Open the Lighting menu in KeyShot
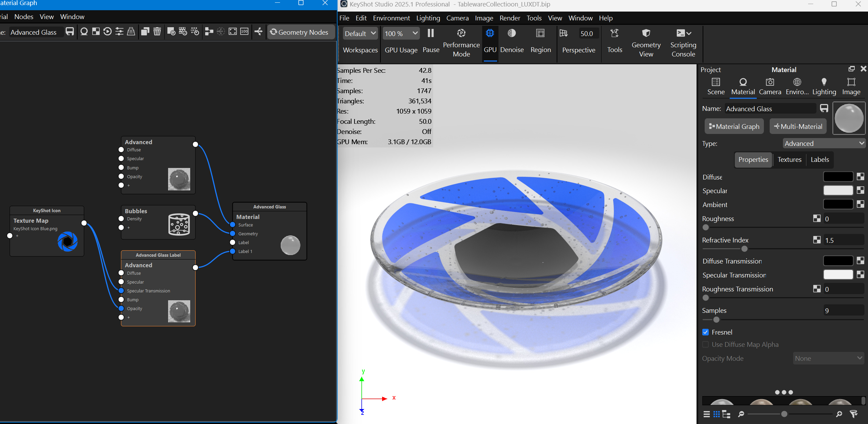 [428, 18]
